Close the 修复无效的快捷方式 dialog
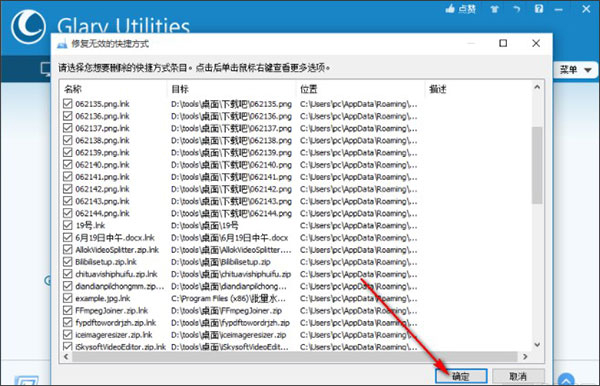This screenshot has height=386, width=600. tap(536, 43)
